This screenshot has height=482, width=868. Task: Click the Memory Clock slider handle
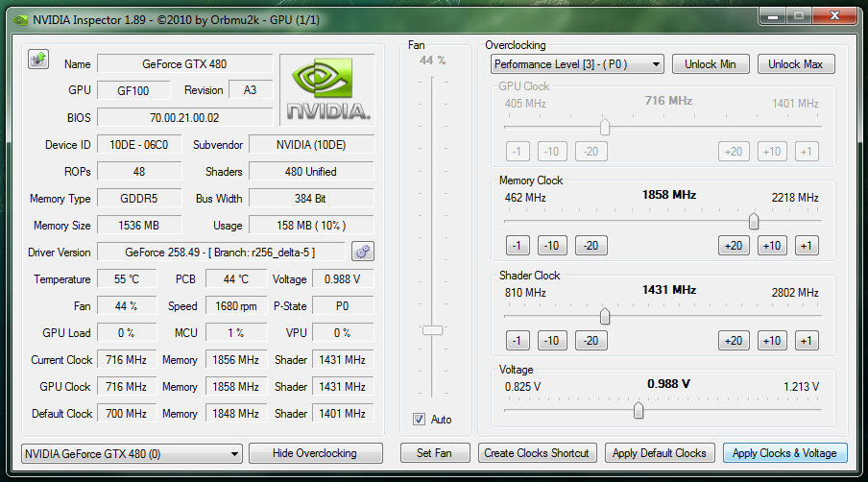click(754, 222)
